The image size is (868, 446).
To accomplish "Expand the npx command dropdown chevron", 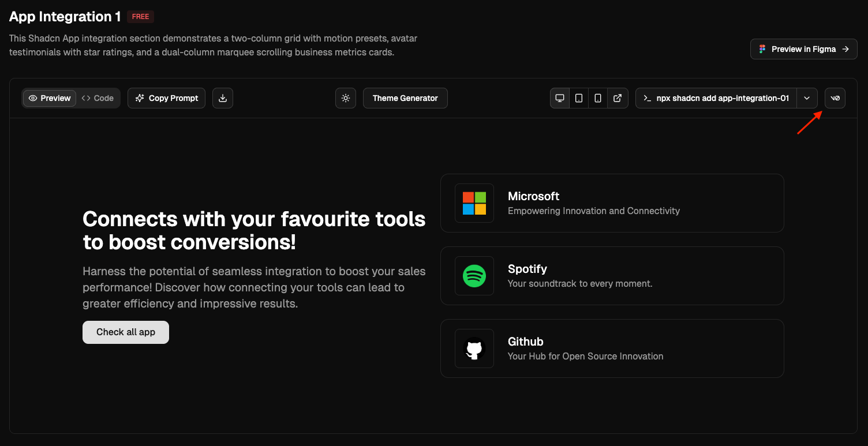I will tap(807, 98).
